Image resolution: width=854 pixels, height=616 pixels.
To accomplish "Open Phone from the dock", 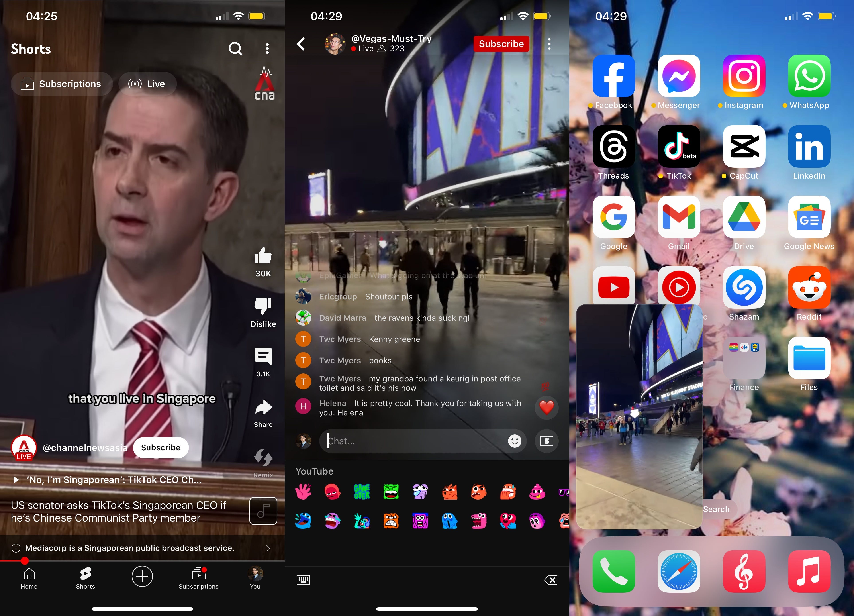I will [x=614, y=572].
